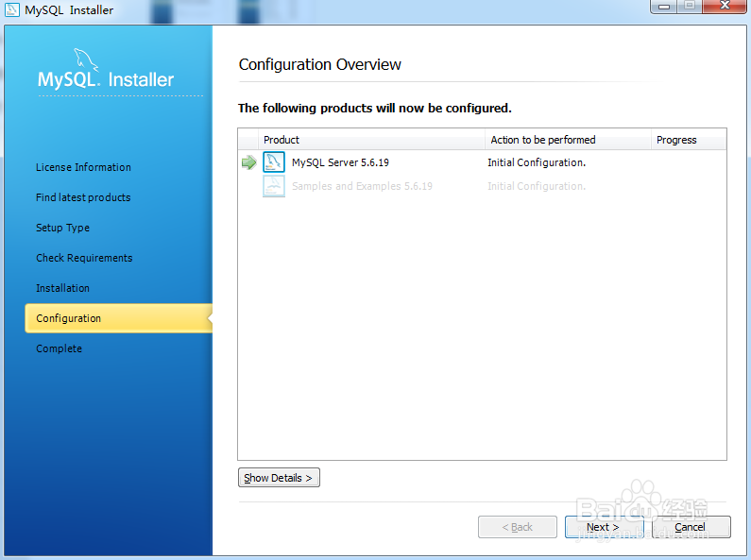This screenshot has width=751, height=560.
Task: Select Installation step
Action: (x=62, y=288)
